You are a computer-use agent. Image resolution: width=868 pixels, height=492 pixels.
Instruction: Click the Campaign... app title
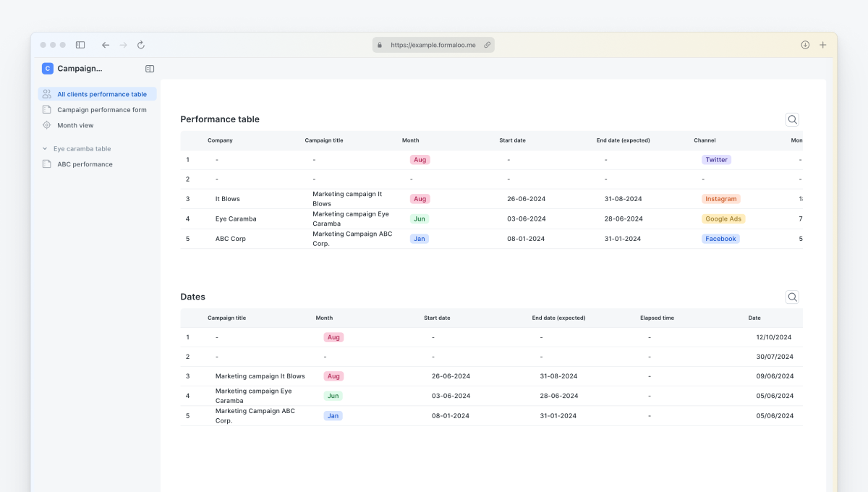pos(80,69)
